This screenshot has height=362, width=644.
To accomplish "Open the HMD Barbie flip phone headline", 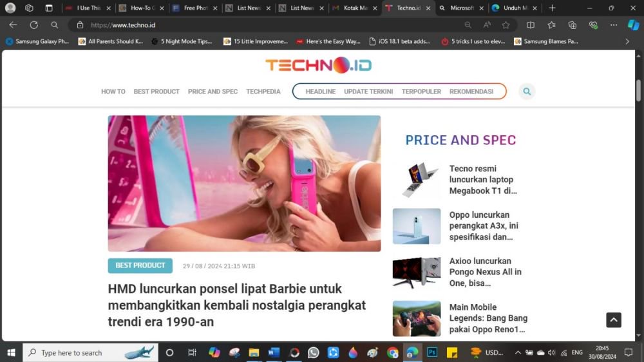I will click(237, 305).
